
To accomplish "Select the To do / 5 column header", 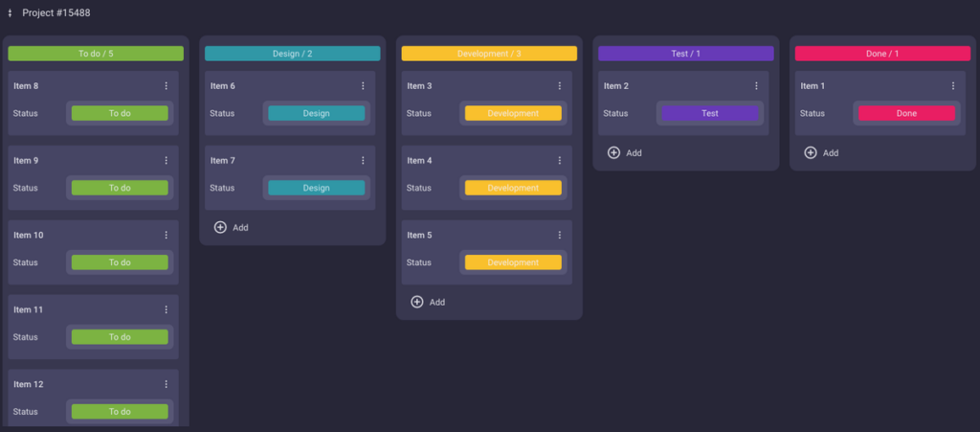I will (96, 54).
